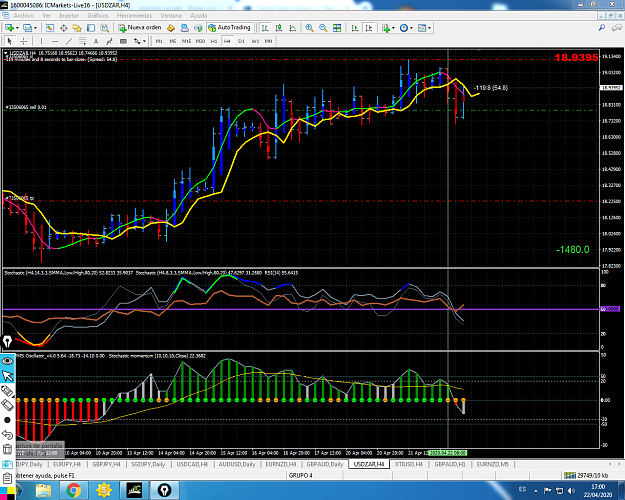Open the Strategy Tester
625x500 pixels.
click(x=104, y=28)
